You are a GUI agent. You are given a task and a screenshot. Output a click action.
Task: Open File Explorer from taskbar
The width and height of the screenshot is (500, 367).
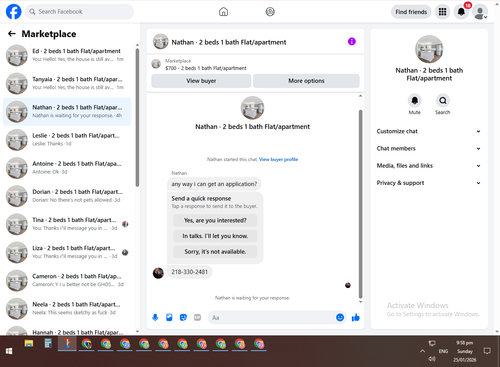click(x=29, y=344)
